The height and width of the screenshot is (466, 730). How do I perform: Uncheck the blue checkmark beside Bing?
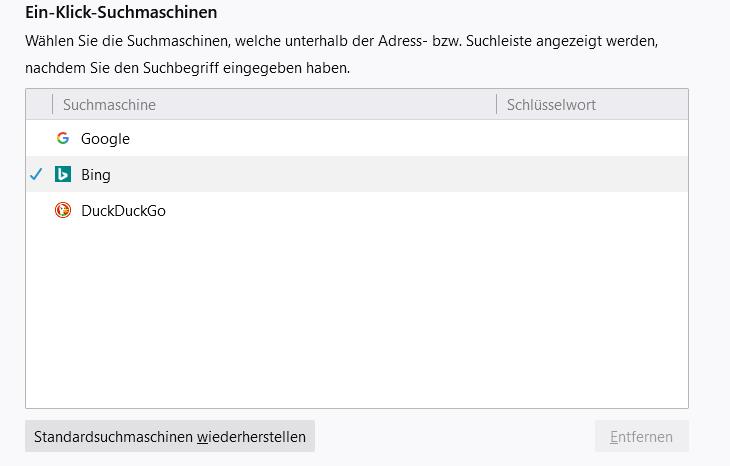(x=37, y=174)
